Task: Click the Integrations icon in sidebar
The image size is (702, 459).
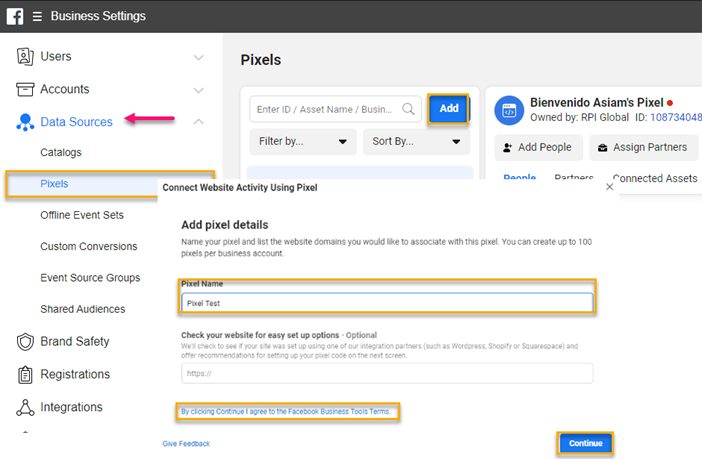Action: tap(25, 408)
